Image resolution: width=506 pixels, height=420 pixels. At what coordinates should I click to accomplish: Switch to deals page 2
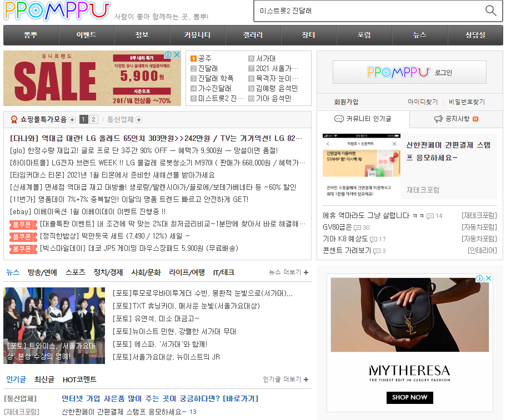coord(93,120)
